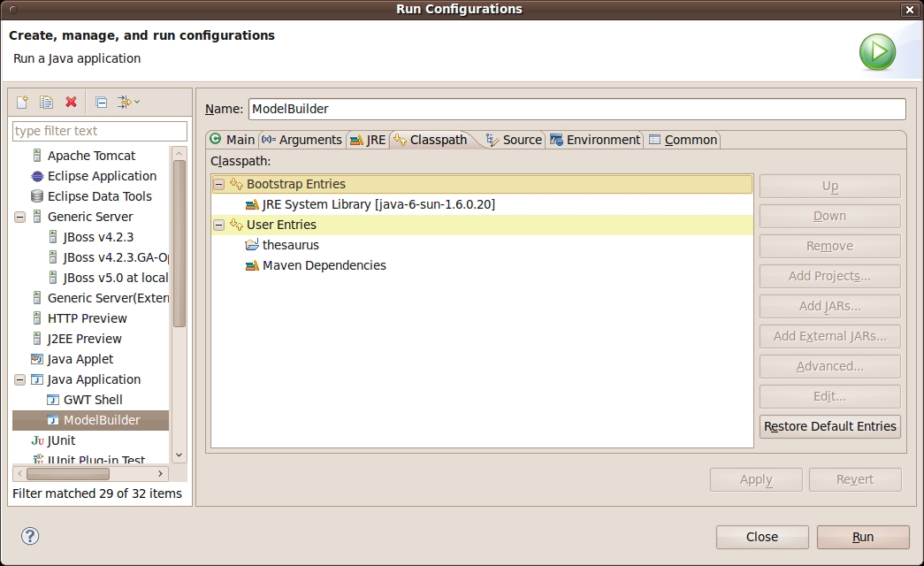The height and width of the screenshot is (566, 924).
Task: Click the Remove classpath entry button
Action: point(829,246)
